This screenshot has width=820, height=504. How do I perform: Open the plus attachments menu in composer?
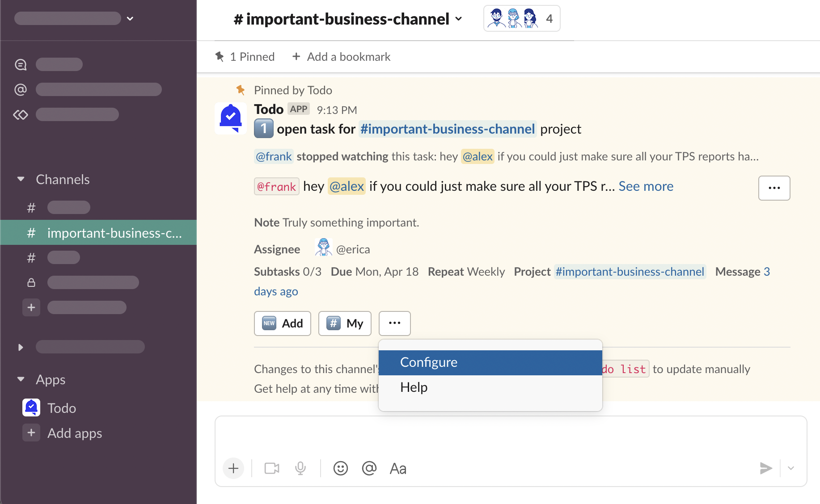tap(233, 468)
